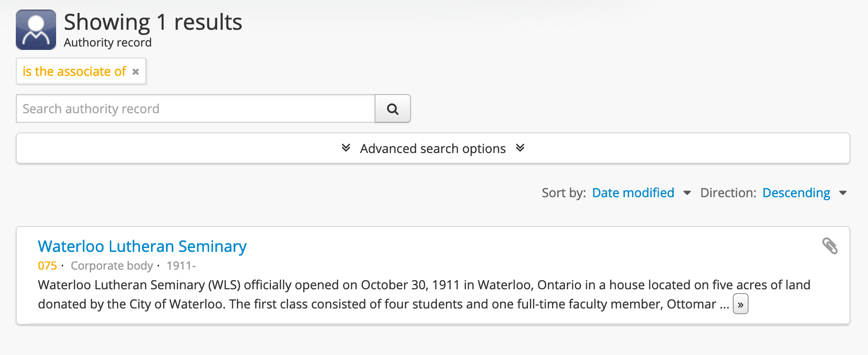
Task: Open the Waterloo Lutheran Seminary record
Action: (142, 246)
